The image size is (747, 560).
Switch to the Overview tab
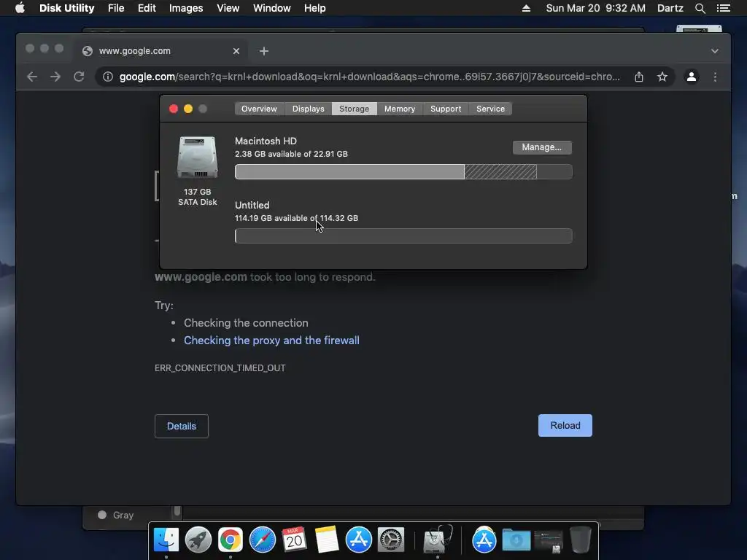pyautogui.click(x=259, y=109)
